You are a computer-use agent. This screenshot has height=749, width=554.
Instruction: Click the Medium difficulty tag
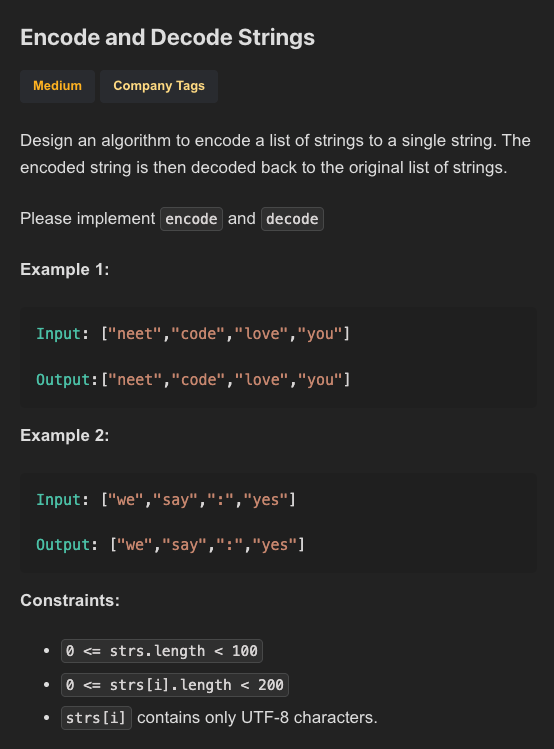pyautogui.click(x=57, y=86)
